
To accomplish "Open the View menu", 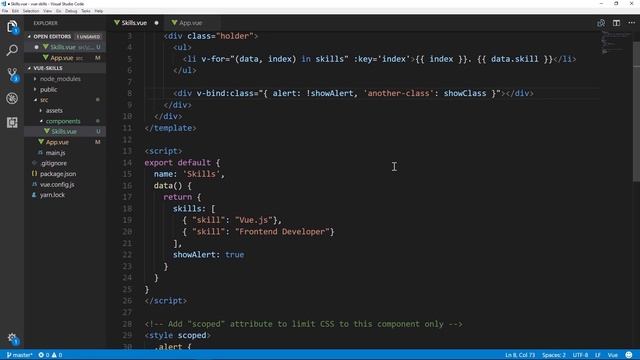I will pyautogui.click(x=47, y=11).
